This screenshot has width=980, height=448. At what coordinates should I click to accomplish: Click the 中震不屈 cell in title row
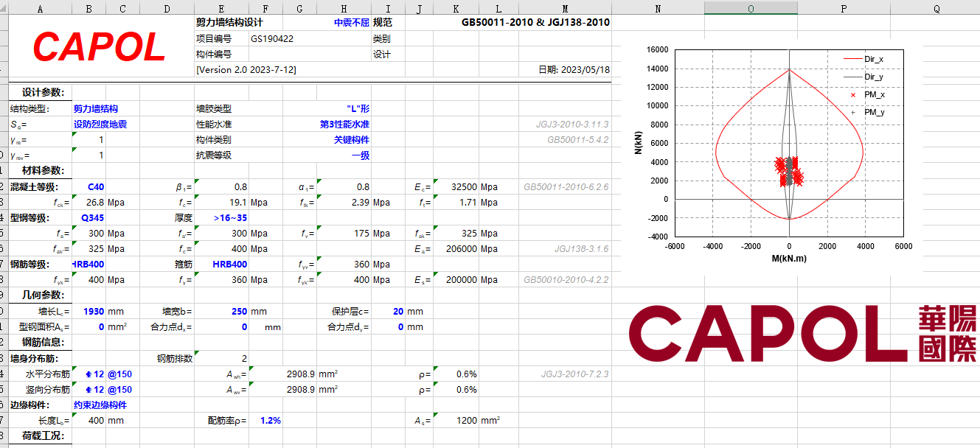(x=350, y=23)
